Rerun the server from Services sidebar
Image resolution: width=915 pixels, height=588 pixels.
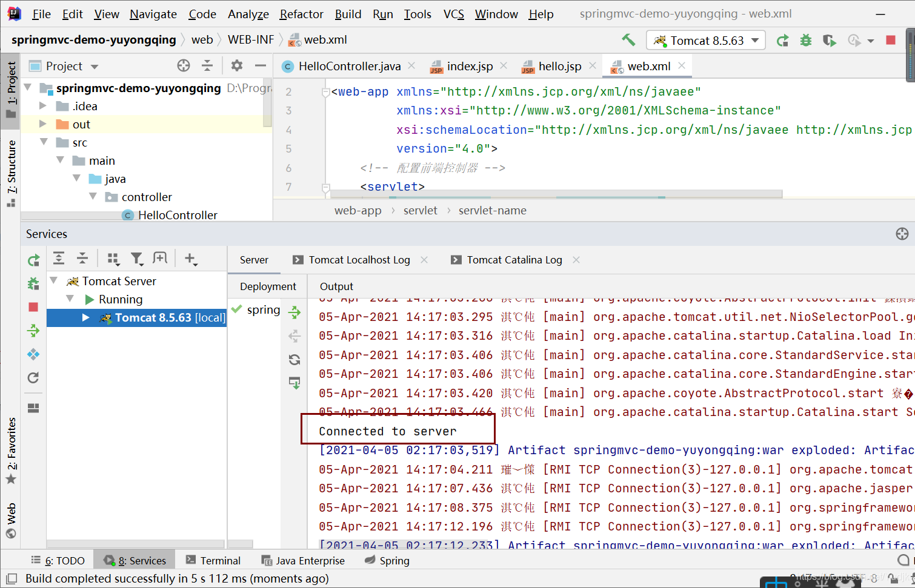(33, 260)
